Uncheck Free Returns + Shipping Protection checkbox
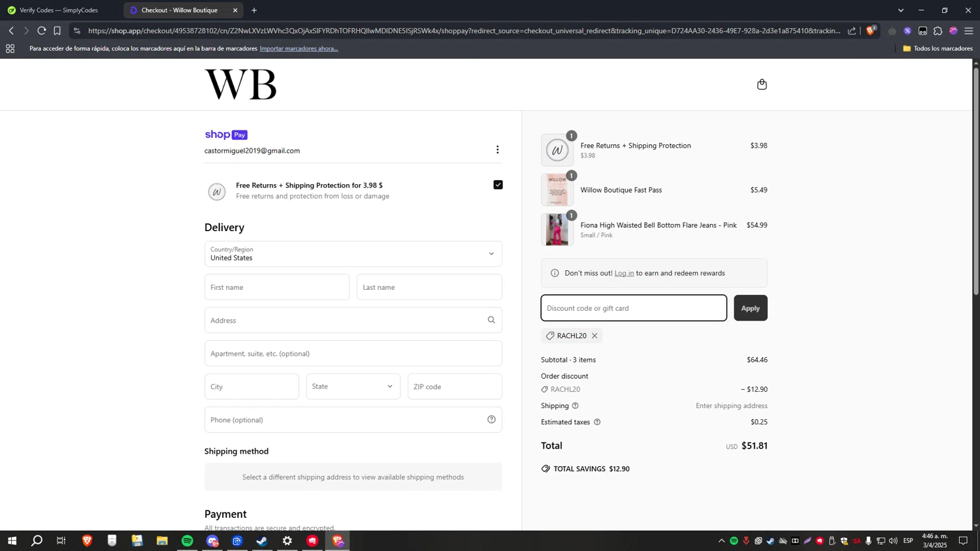 coord(498,185)
